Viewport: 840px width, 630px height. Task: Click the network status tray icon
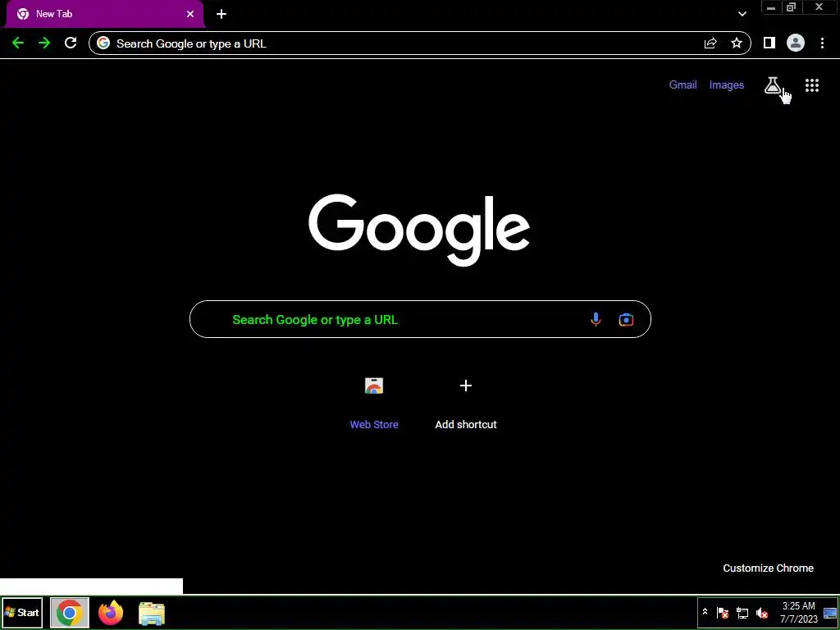pyautogui.click(x=742, y=613)
